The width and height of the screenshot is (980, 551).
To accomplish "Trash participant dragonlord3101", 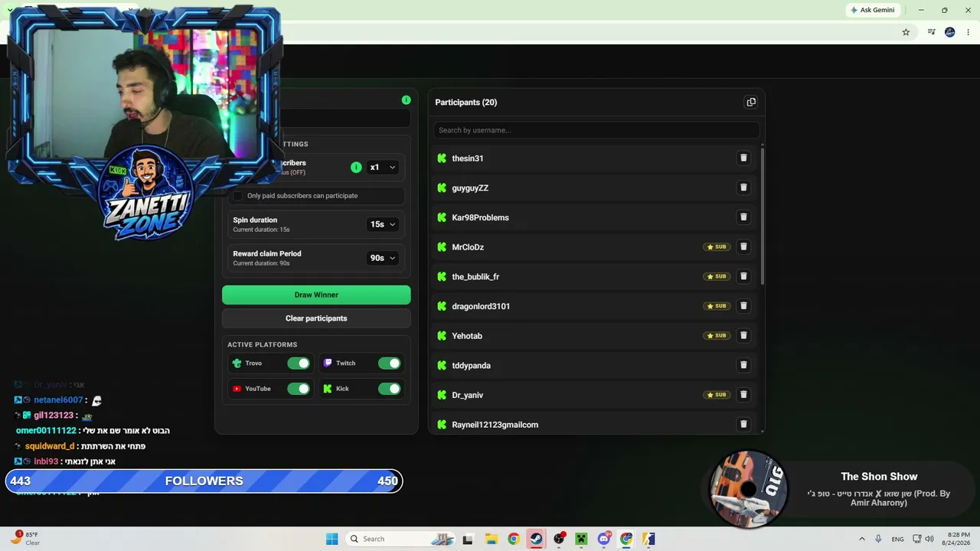I will point(743,306).
